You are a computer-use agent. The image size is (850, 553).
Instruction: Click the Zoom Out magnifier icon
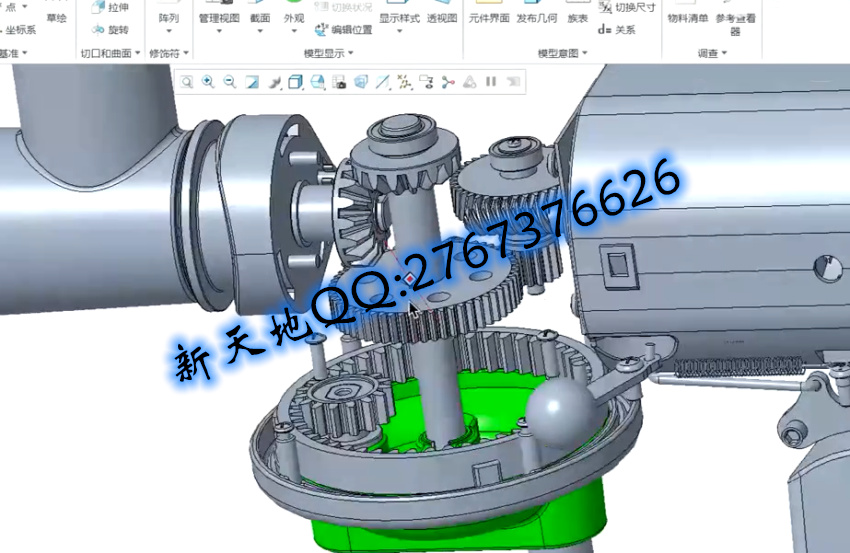point(230,82)
